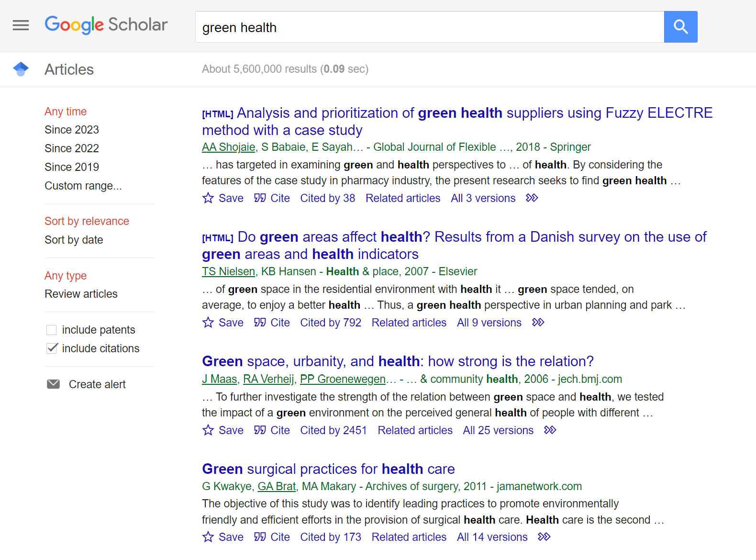
Task: Click the green health search field
Action: pos(429,27)
